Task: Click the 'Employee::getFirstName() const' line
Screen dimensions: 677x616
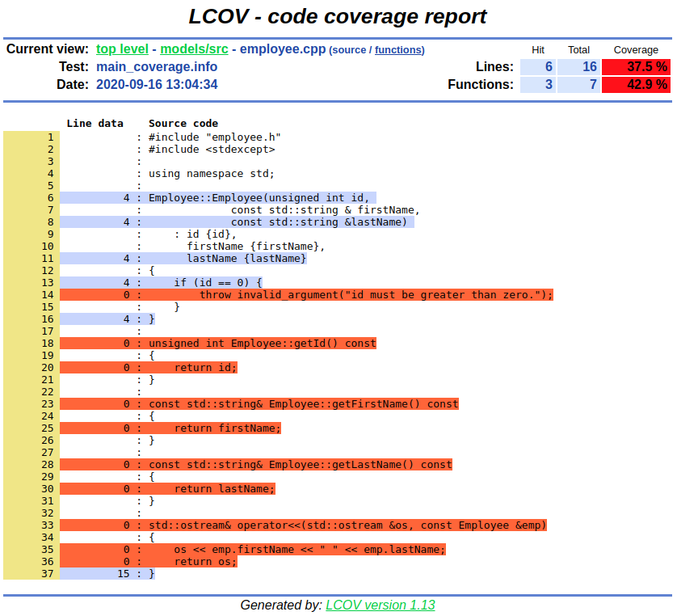Action: tap(304, 404)
